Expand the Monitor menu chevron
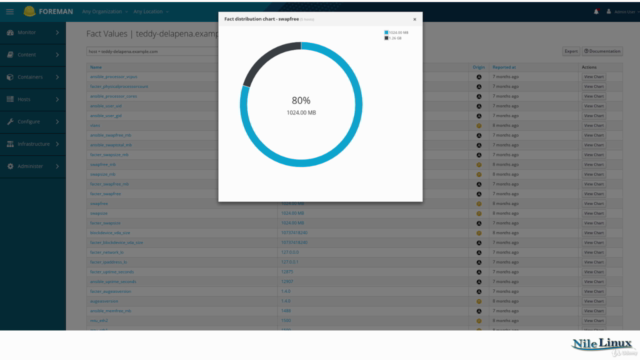Screen dimensions: 640x360 pos(57,32)
